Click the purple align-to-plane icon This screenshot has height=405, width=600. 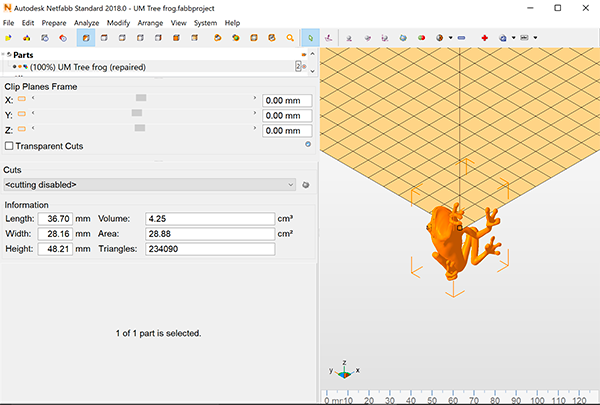click(328, 38)
